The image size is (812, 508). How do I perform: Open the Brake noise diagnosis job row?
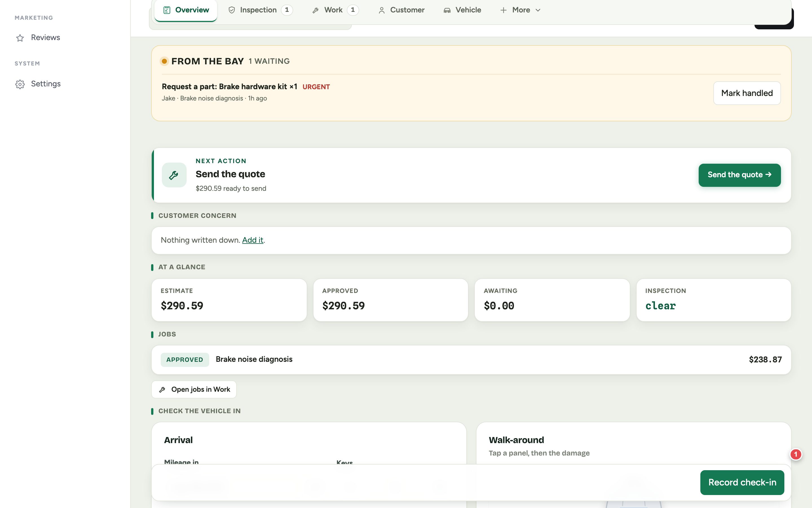tap(471, 360)
